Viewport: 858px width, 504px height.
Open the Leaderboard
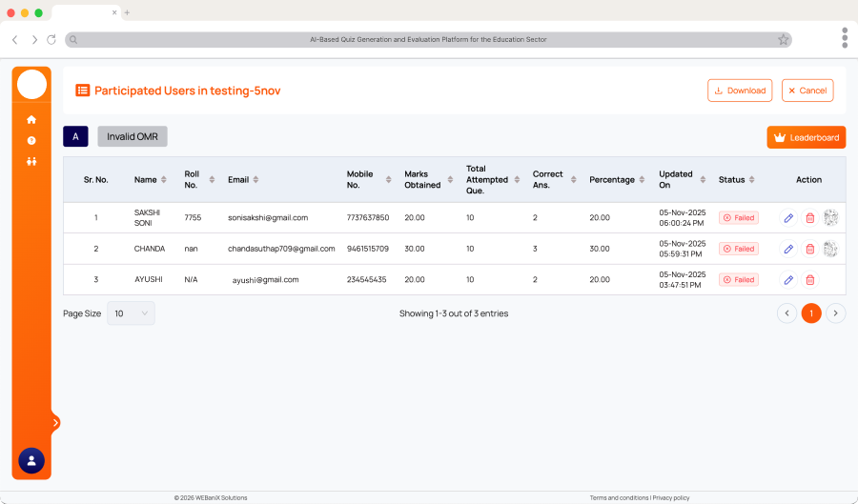806,137
